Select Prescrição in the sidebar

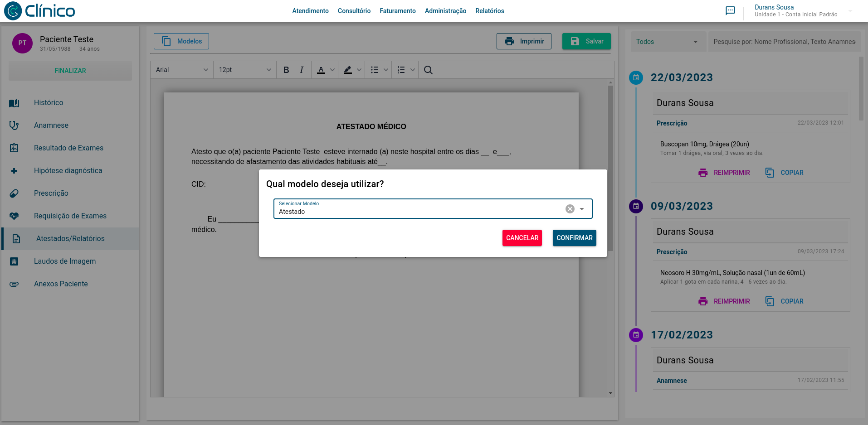click(x=51, y=193)
